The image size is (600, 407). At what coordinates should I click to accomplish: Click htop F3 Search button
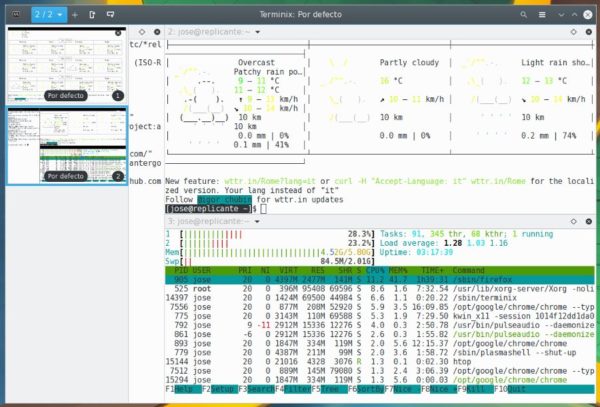(256, 389)
